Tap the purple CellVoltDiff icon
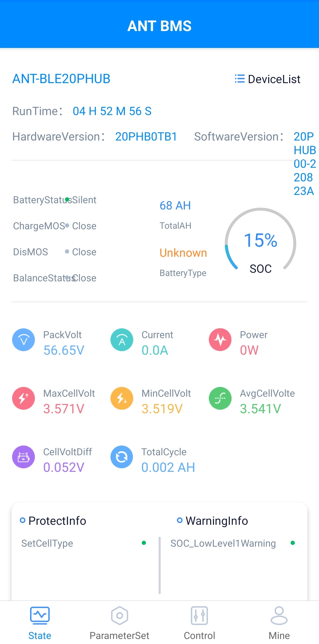Screen dimensions: 319x644 click(x=23, y=457)
